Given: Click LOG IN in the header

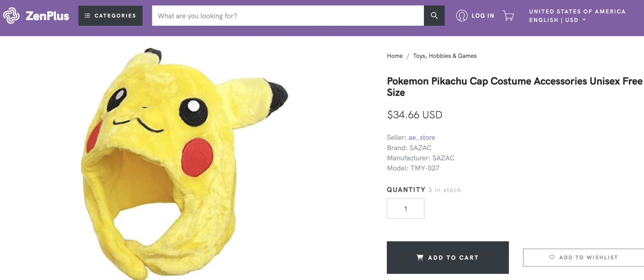Looking at the screenshot, I should coord(483,15).
